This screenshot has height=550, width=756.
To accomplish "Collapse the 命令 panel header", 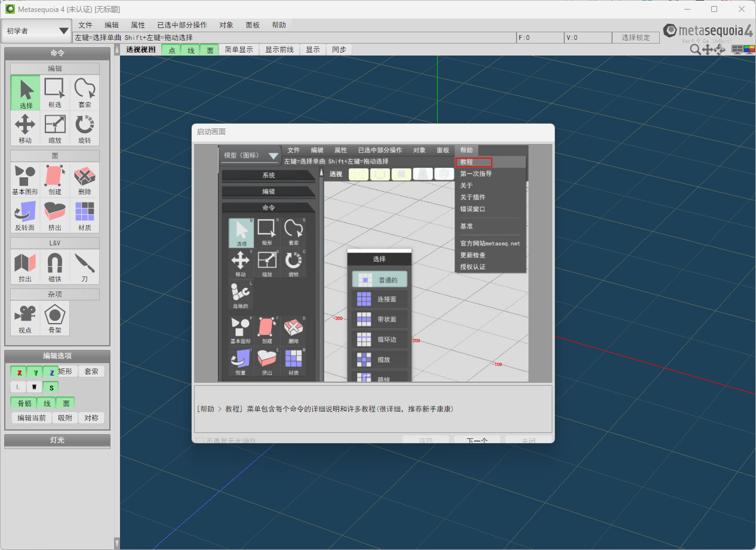I will click(57, 53).
